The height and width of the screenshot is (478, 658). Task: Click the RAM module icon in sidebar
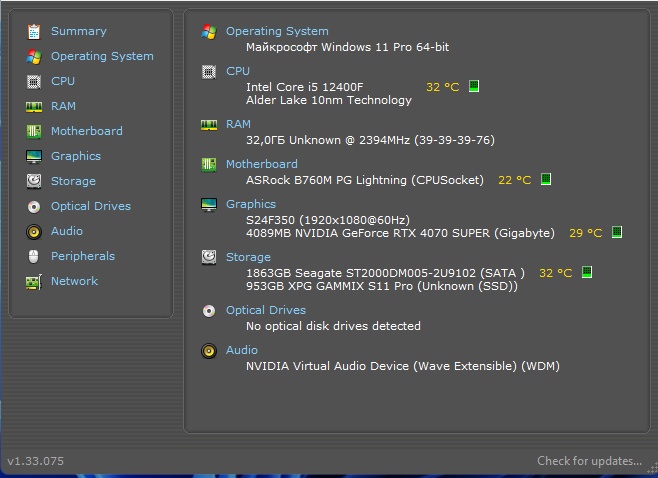pyautogui.click(x=34, y=107)
